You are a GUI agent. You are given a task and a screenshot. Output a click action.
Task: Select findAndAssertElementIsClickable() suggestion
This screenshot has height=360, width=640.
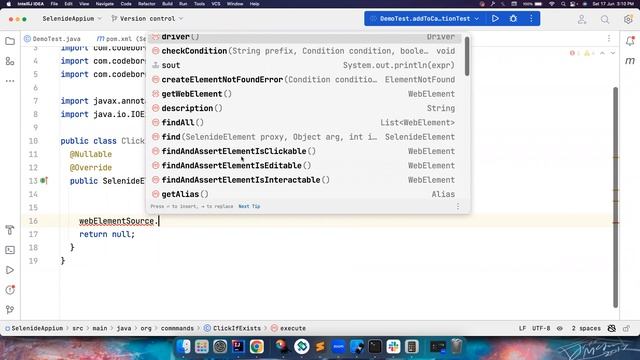click(x=304, y=151)
